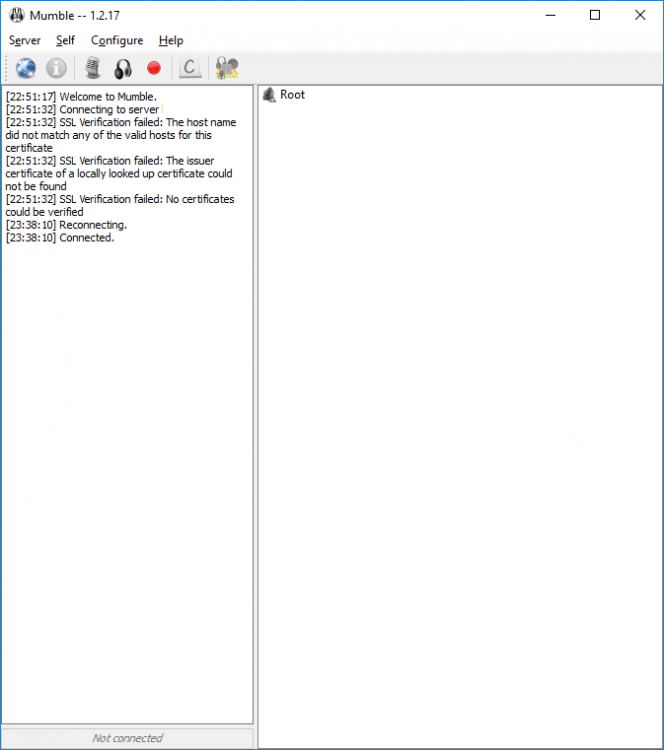Click the Mumble app icon in the title bar
Screen dimensions: 664x750
(x=16, y=15)
